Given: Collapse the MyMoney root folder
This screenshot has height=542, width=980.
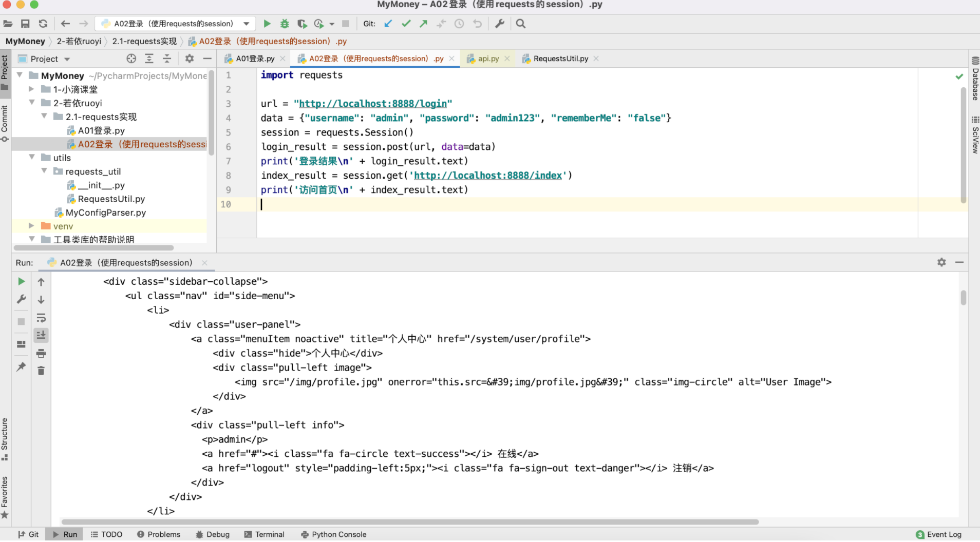Looking at the screenshot, I should (20, 75).
